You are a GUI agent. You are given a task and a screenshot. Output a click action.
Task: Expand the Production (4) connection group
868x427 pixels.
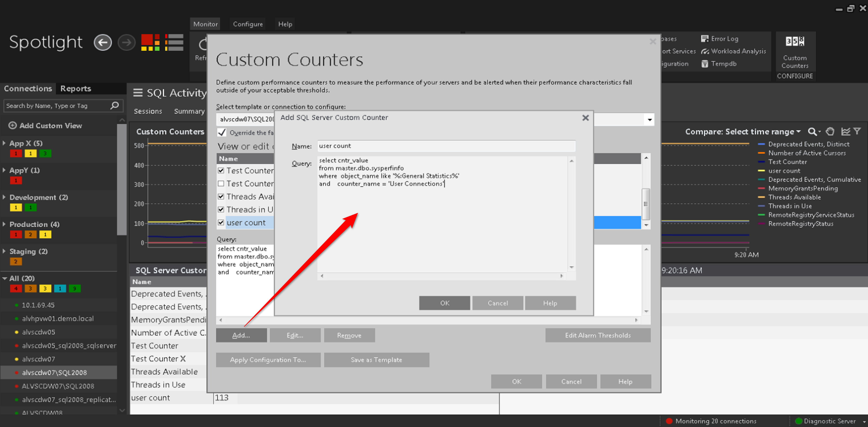pyautogui.click(x=4, y=224)
